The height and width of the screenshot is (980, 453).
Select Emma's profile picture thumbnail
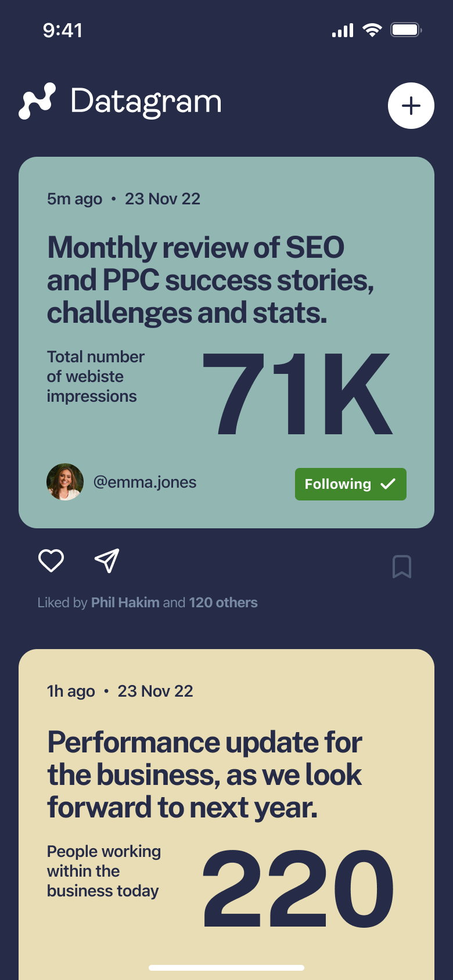pos(65,482)
